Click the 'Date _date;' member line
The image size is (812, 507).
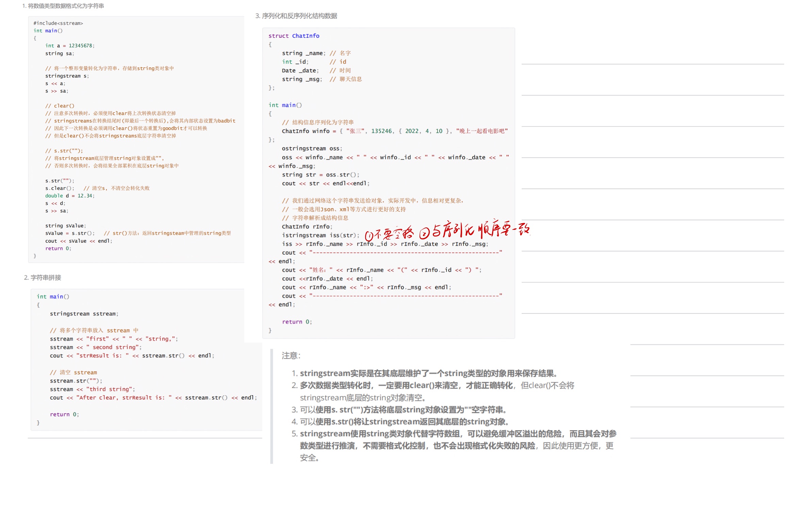point(300,70)
